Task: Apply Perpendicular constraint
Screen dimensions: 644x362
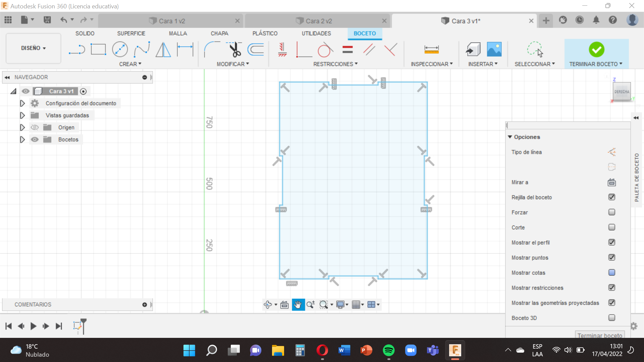Action: 391,50
